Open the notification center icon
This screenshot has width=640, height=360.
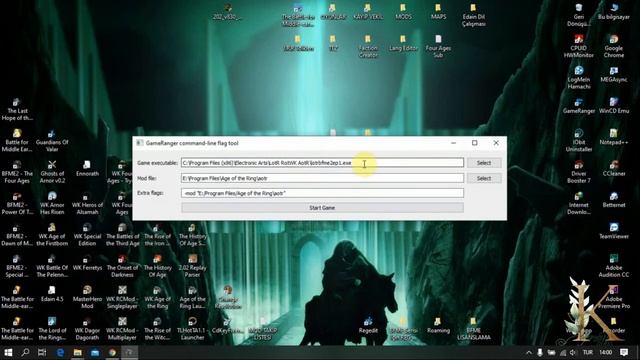tap(624, 352)
